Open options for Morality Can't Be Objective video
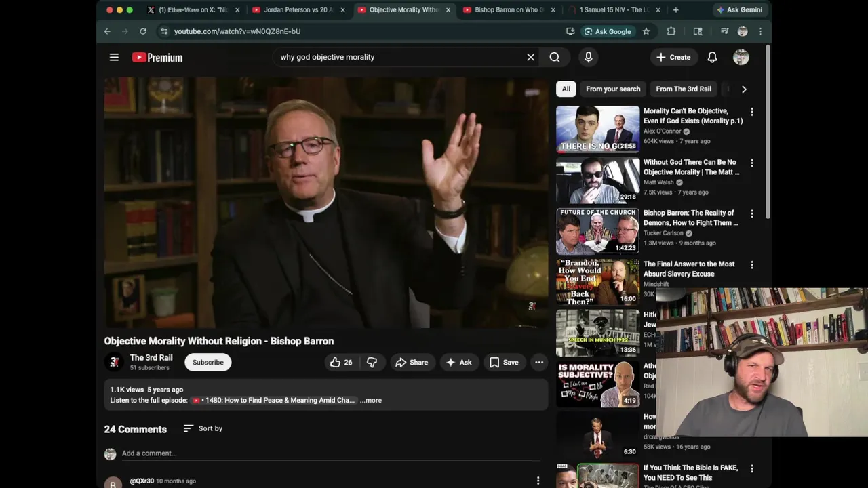868x488 pixels. [751, 112]
